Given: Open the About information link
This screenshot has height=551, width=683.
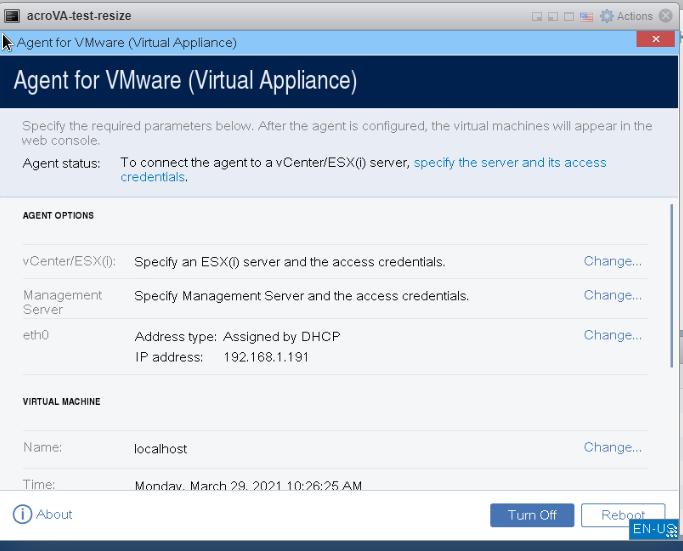Looking at the screenshot, I should (x=54, y=514).
